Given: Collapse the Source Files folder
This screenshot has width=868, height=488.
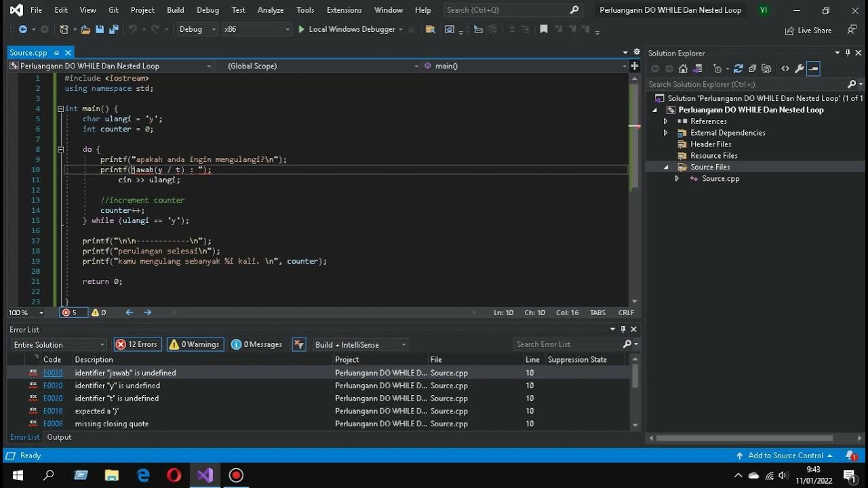Looking at the screenshot, I should [665, 167].
